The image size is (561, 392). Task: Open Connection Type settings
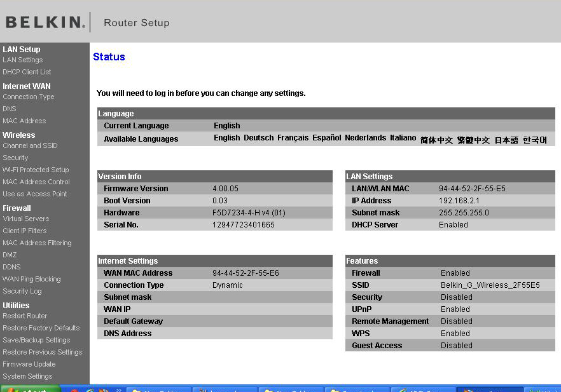coord(28,97)
